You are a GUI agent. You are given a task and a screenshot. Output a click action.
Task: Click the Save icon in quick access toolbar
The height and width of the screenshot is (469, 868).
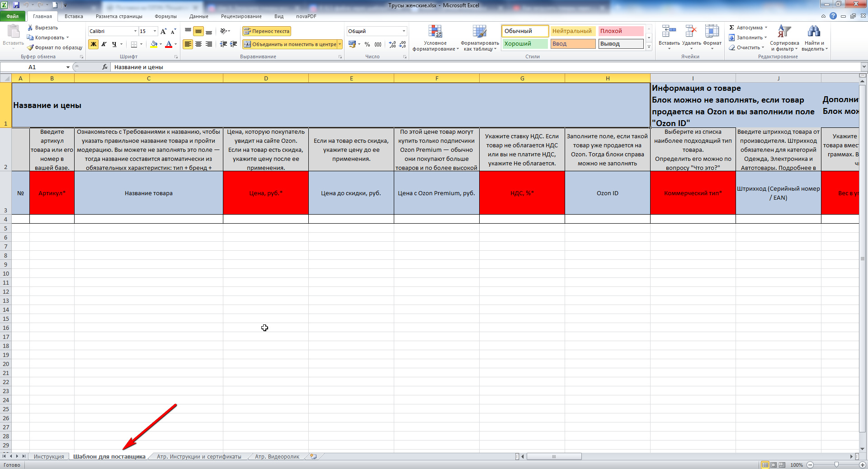click(x=16, y=5)
